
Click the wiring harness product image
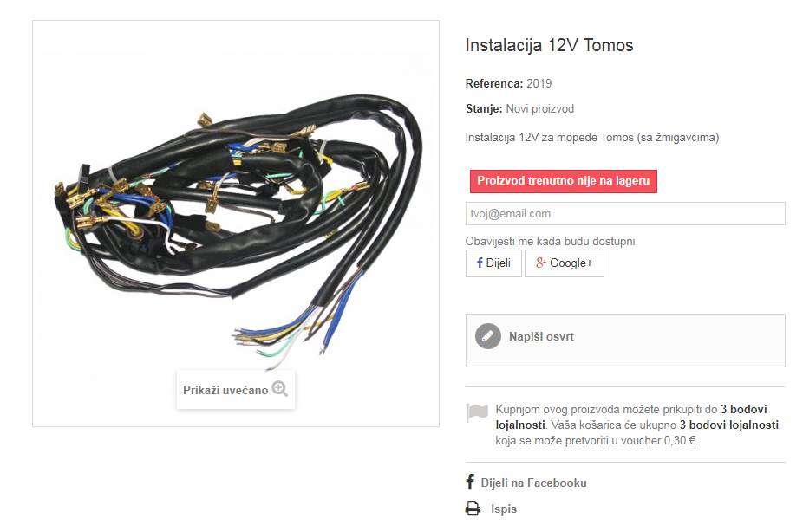(x=236, y=224)
